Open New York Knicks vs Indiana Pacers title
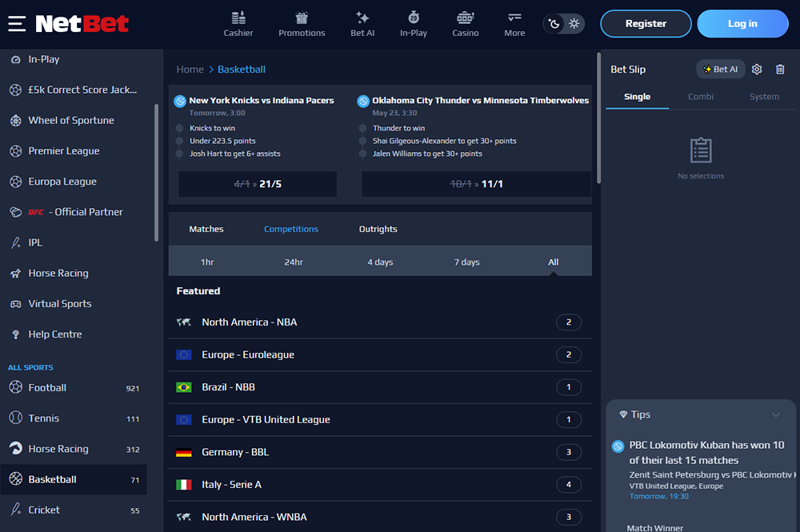Image resolution: width=800 pixels, height=532 pixels. click(x=262, y=101)
